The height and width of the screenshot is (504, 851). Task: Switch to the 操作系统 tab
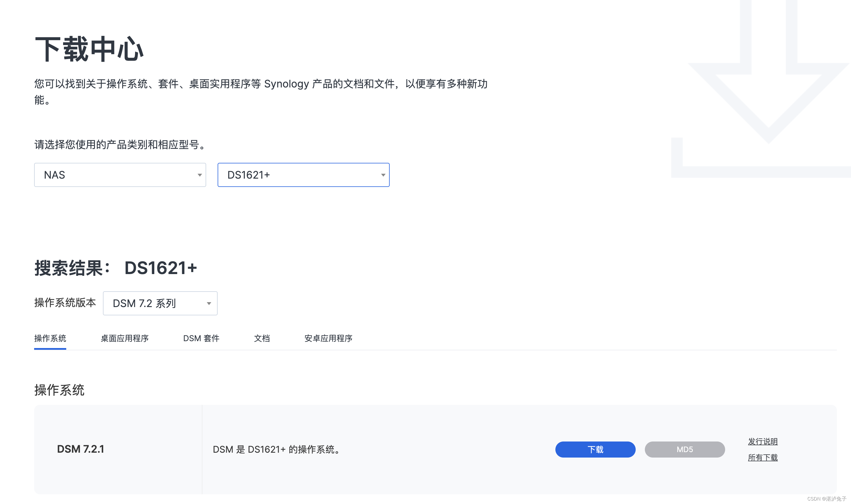(50, 338)
